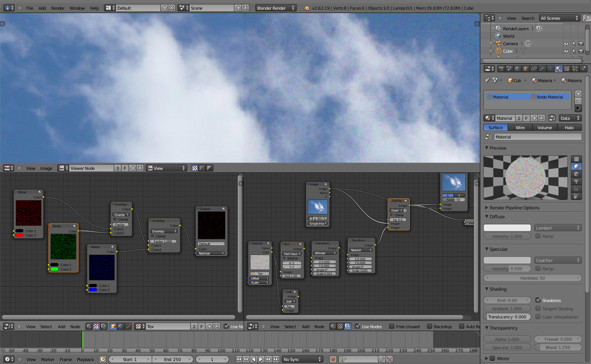Pin the properties context with the pin icon

pos(487,80)
